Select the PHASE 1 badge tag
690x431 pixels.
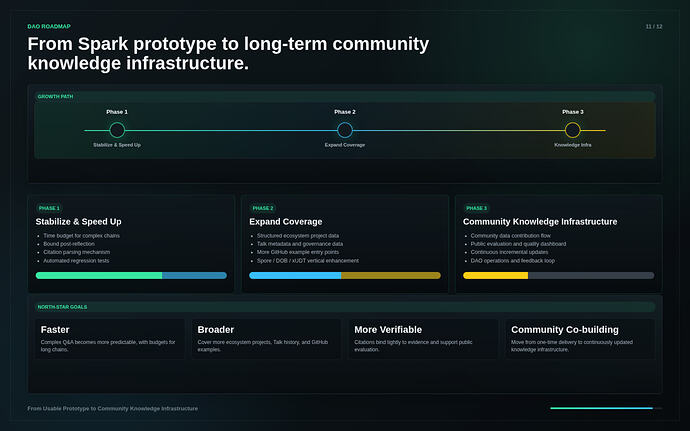click(49, 208)
